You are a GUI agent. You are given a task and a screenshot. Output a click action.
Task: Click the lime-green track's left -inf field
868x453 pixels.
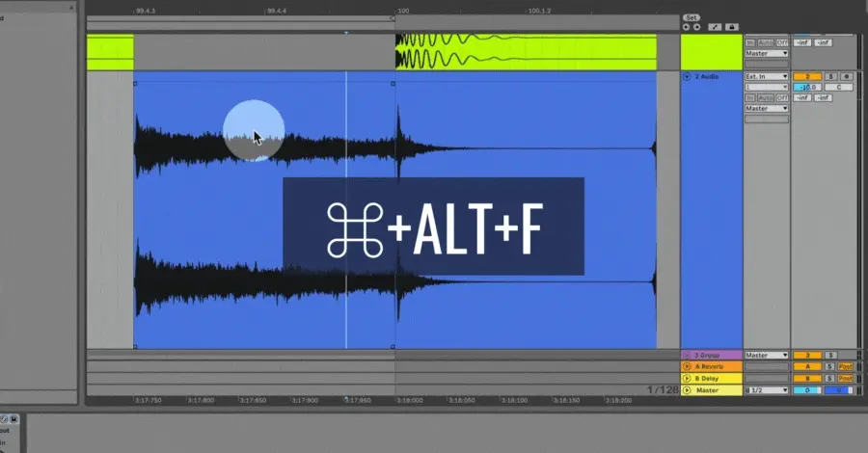point(802,42)
